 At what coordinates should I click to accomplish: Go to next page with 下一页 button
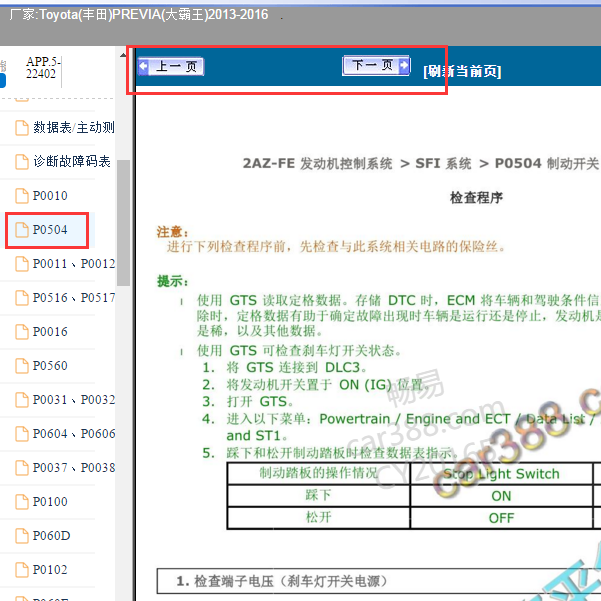(376, 65)
